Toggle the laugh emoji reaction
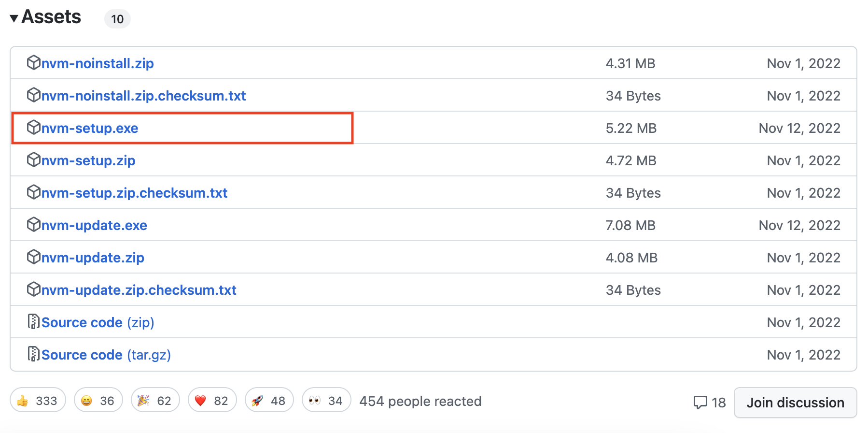The width and height of the screenshot is (868, 433). coord(98,400)
